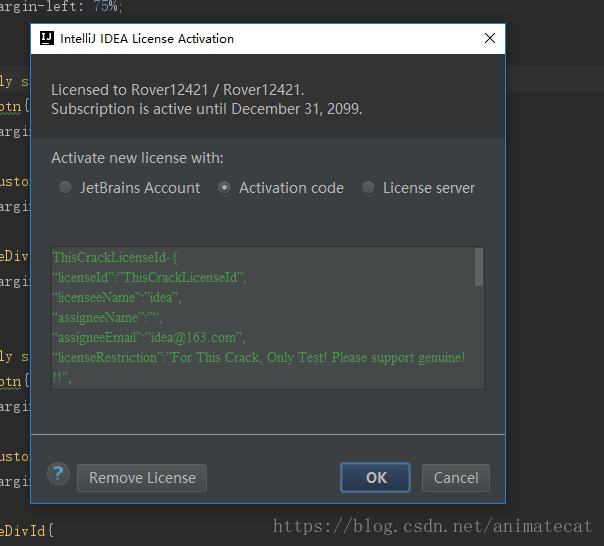
Task: Choose the License server radio option
Action: coord(369,188)
